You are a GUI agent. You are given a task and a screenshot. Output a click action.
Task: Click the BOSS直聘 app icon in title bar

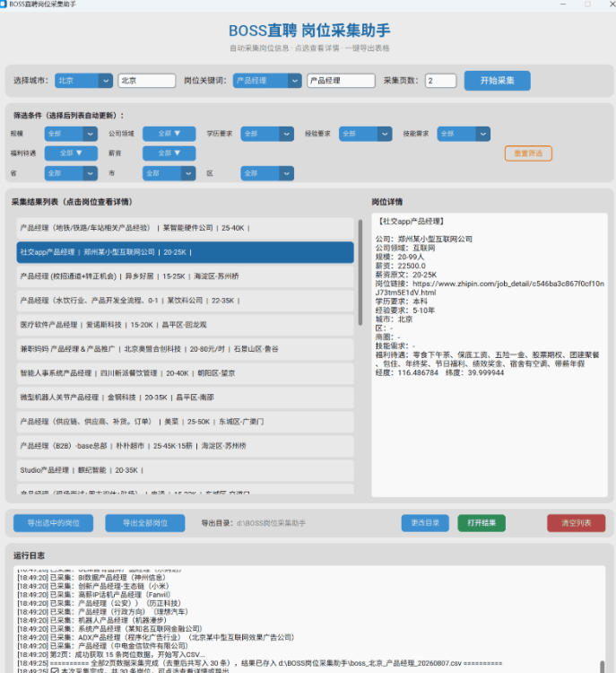pyautogui.click(x=3, y=4)
